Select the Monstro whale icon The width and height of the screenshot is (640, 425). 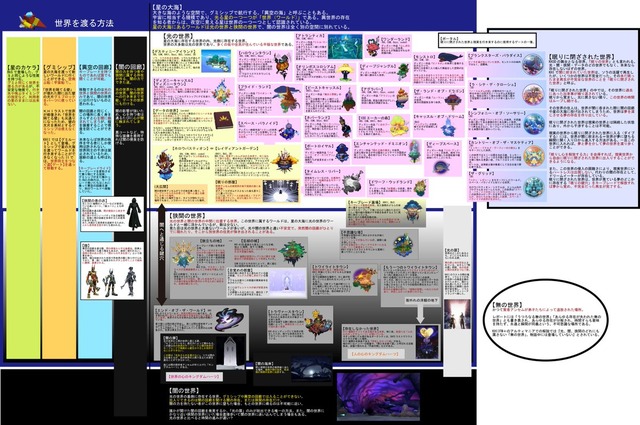(x=451, y=57)
